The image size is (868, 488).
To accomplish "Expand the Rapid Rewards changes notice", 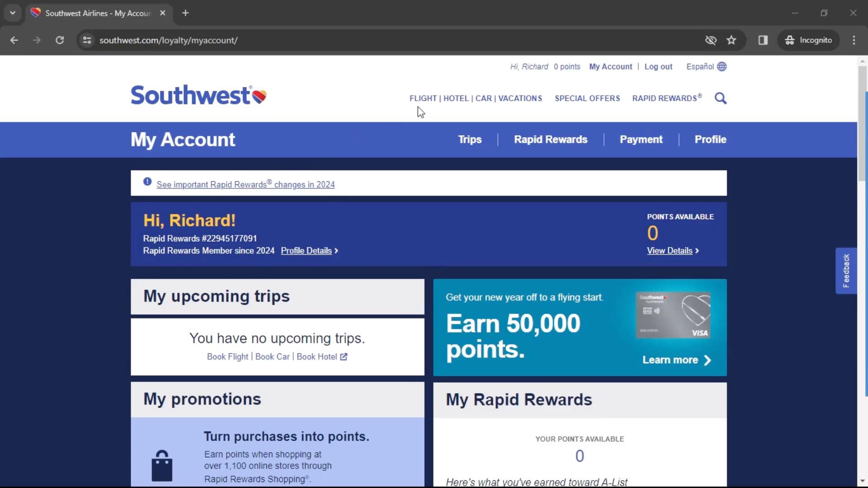I will click(245, 184).
